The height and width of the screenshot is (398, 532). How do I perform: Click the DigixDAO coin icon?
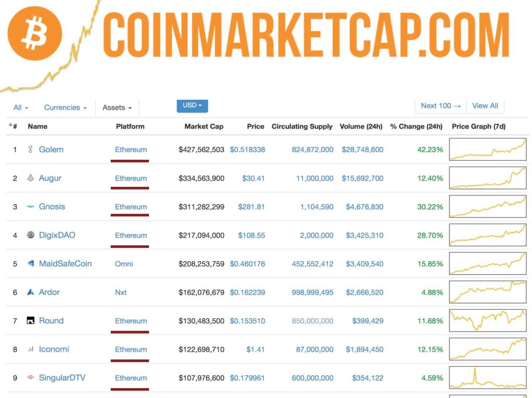click(x=31, y=235)
